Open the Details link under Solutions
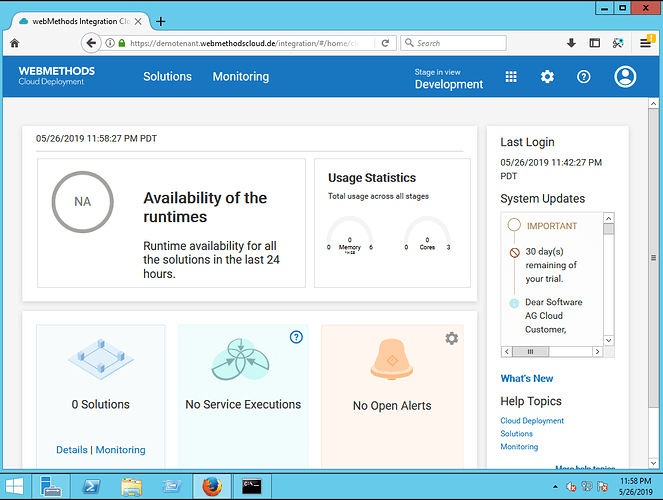Screen dimensions: 663x500 pos(71,450)
